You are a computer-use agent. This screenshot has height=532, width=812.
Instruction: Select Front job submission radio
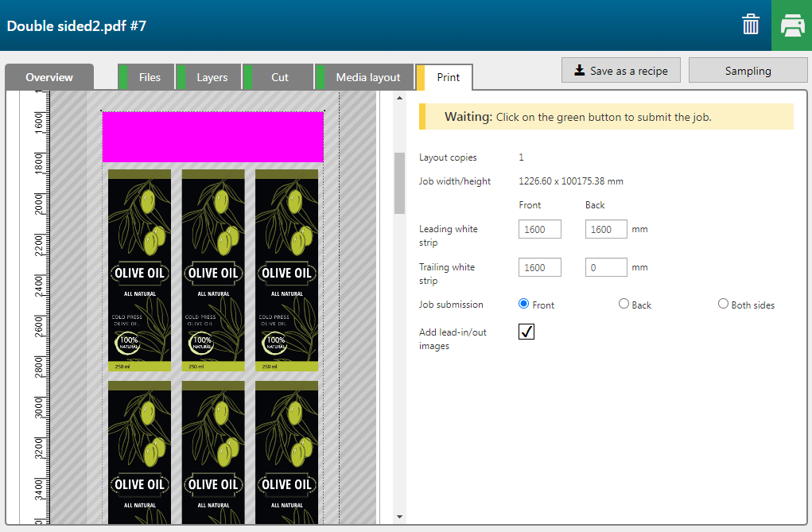point(523,304)
